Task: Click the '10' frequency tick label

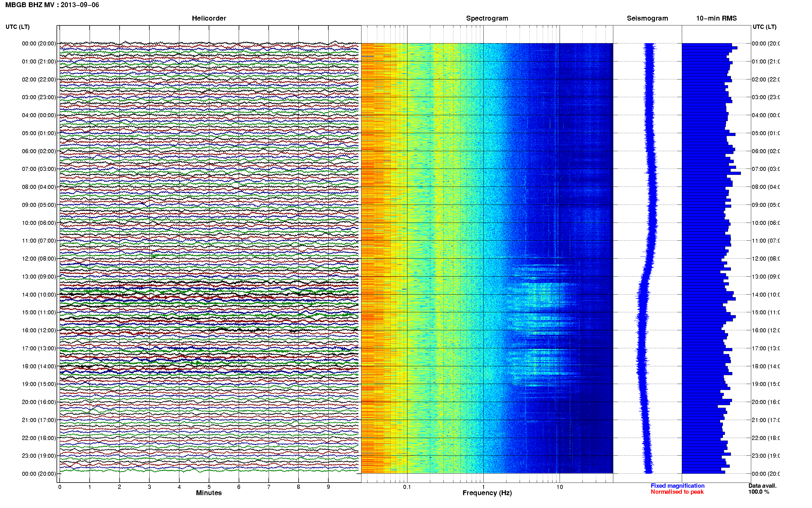Action: point(559,487)
